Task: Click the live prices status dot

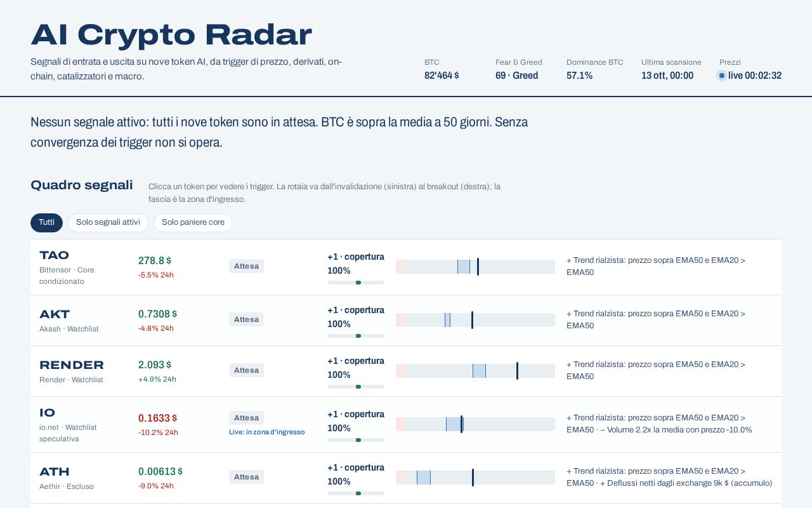Action: pyautogui.click(x=722, y=76)
